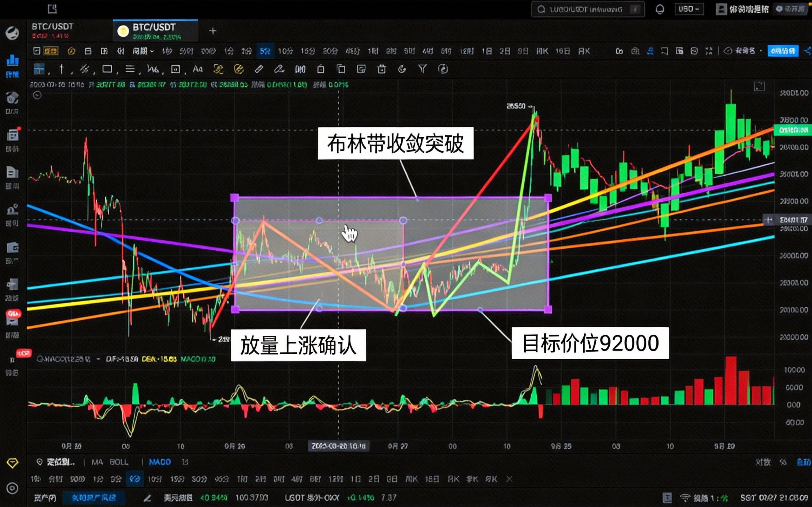The width and height of the screenshot is (812, 507).
Task: Toggle the MA indicator
Action: (x=97, y=462)
